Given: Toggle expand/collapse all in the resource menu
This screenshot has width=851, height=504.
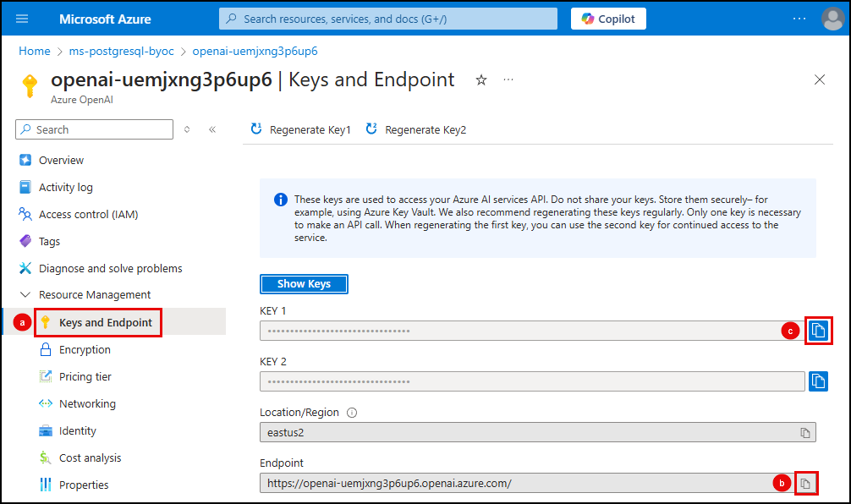Looking at the screenshot, I should point(187,129).
